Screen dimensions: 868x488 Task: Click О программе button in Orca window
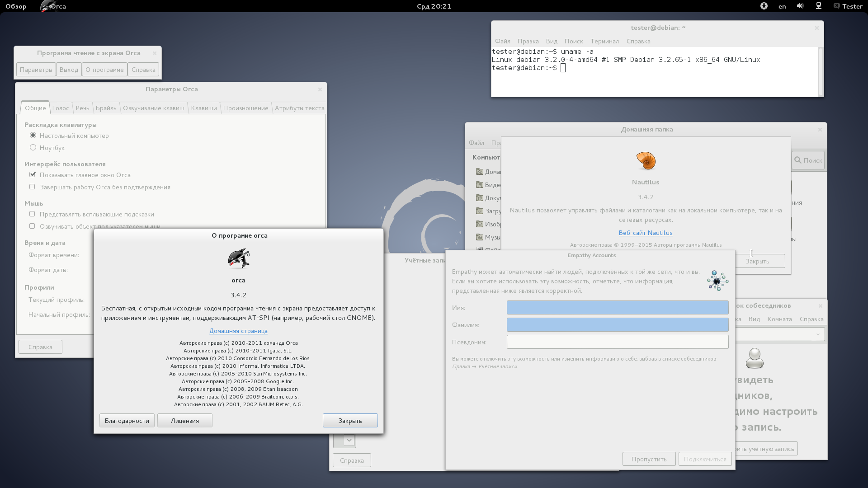click(104, 70)
